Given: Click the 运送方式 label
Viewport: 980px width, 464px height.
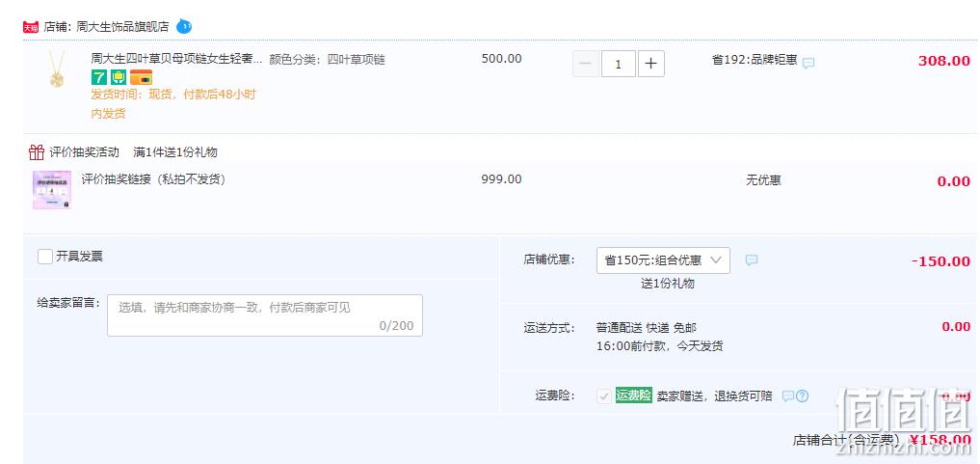Looking at the screenshot, I should [x=549, y=328].
